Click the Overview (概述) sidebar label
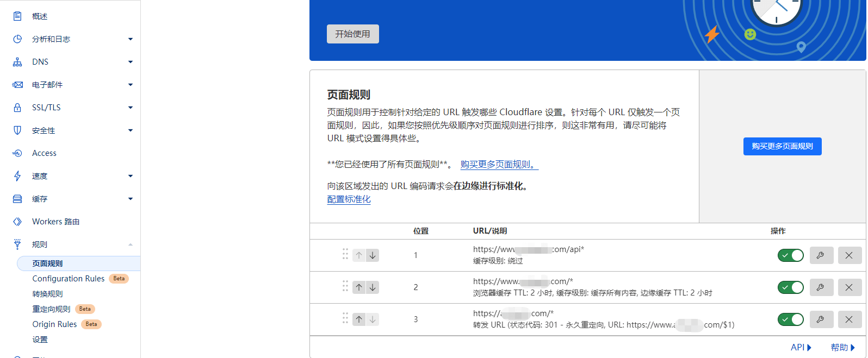868x358 pixels. (x=40, y=16)
